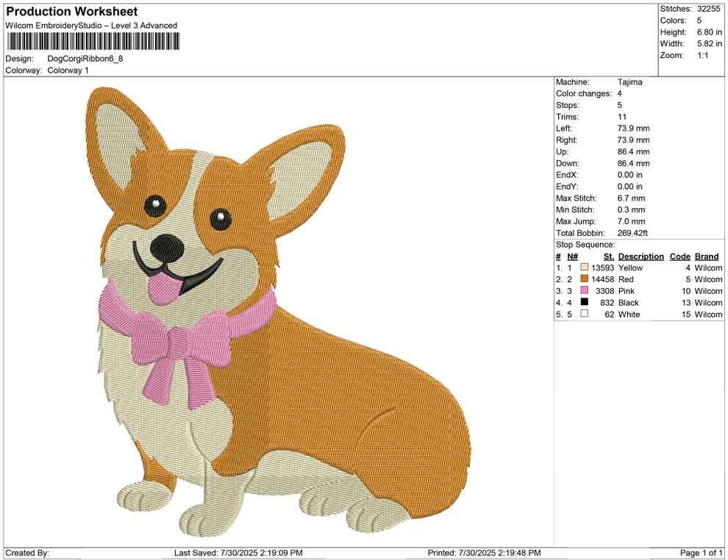Viewport: 728px width, 560px height.
Task: Select the Page 1 of 1 indicator
Action: coord(699,553)
